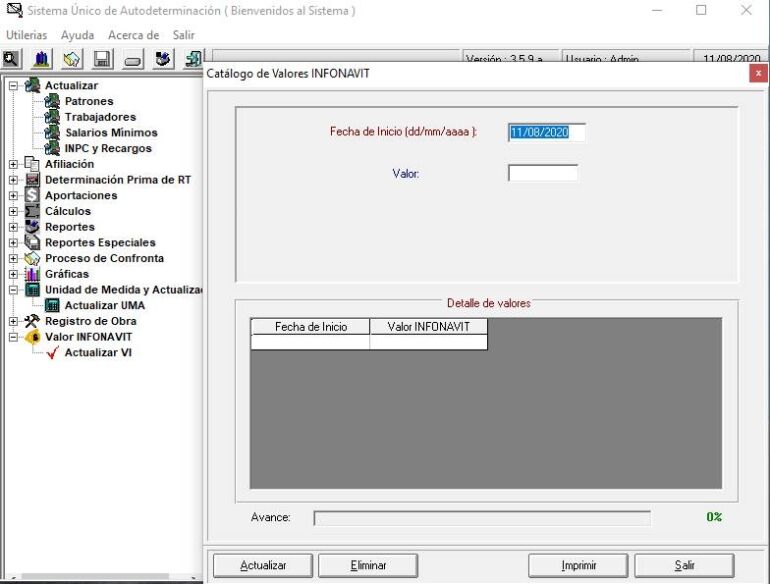Screen dimensions: 770x584
Task: Click the Actualizar UMA calculator icon
Action: 52,306
